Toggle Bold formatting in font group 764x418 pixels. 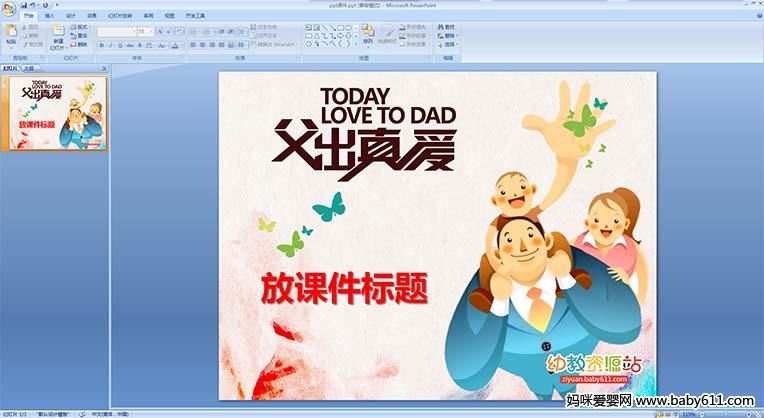tap(102, 45)
